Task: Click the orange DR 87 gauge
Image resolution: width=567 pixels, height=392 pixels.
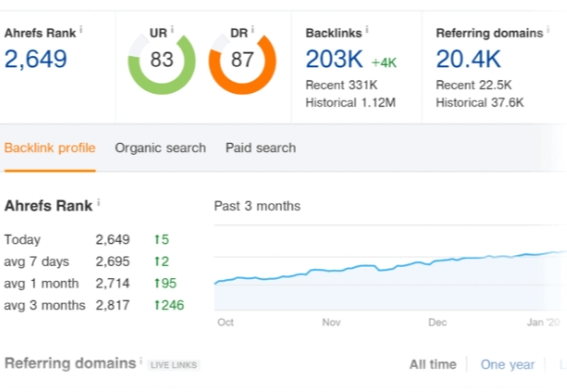Action: (x=242, y=60)
